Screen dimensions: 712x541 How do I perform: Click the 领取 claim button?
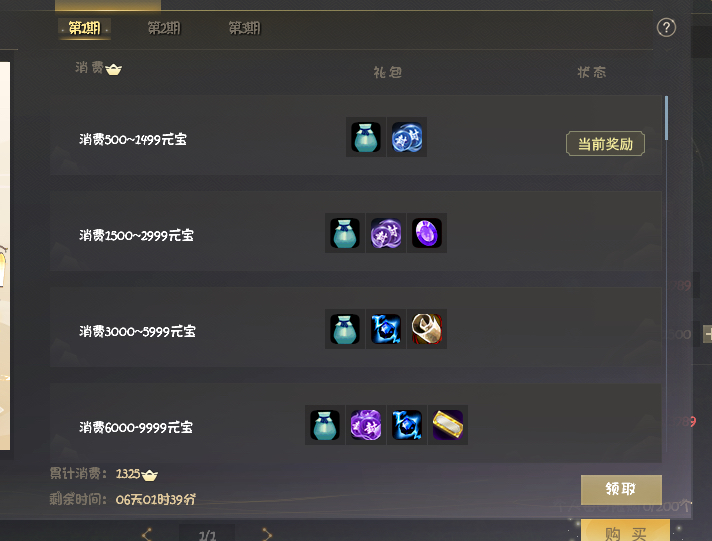click(x=621, y=489)
